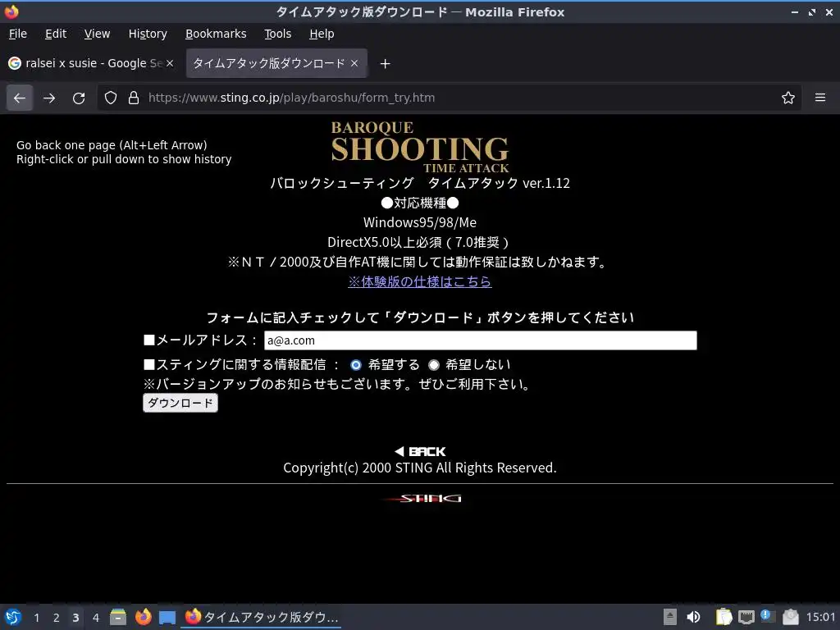The image size is (840, 630).
Task: Open the Tools menu
Action: pos(277,34)
